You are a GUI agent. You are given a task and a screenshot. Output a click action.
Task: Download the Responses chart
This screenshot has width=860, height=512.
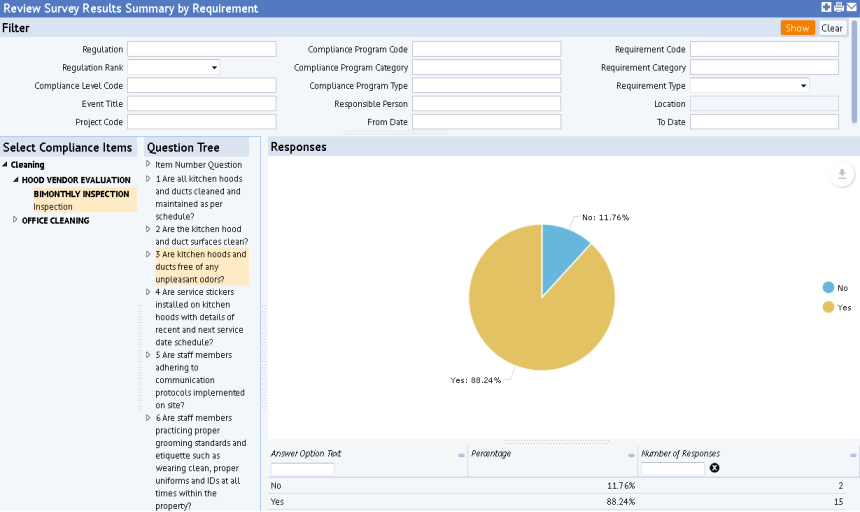842,175
